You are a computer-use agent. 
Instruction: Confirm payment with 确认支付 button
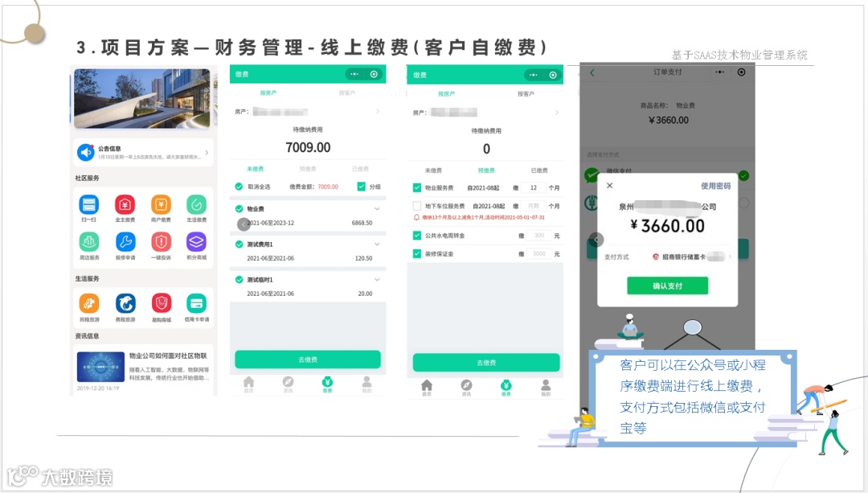668,286
